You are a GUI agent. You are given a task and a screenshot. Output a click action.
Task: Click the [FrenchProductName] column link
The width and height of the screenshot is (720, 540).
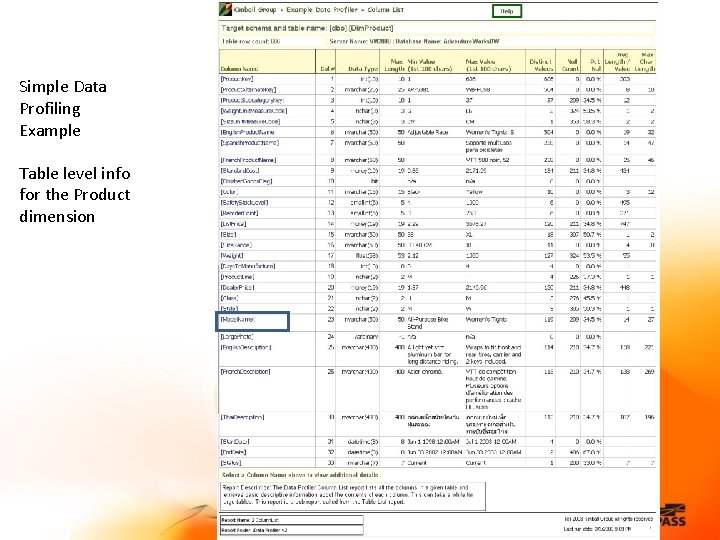[x=248, y=160]
